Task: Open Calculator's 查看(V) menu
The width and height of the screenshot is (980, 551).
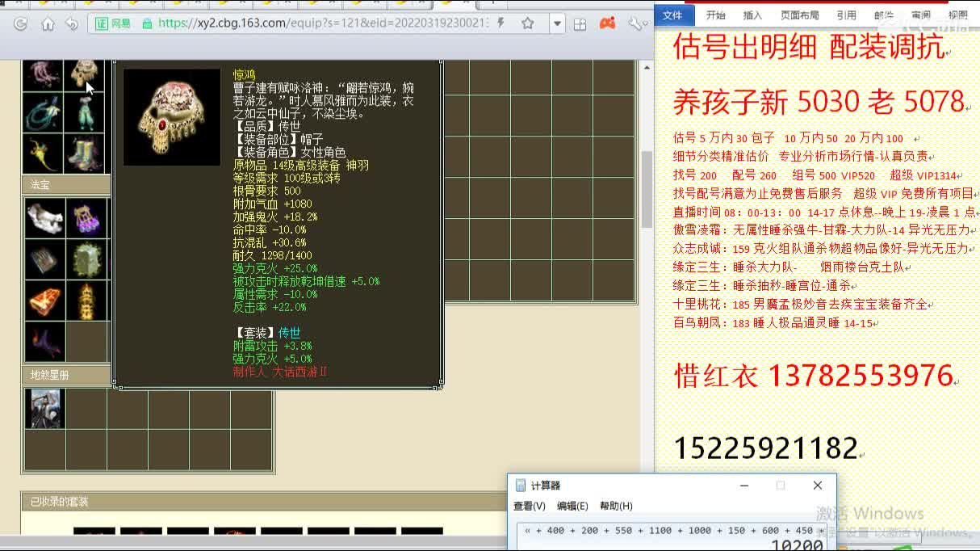Action: point(530,506)
